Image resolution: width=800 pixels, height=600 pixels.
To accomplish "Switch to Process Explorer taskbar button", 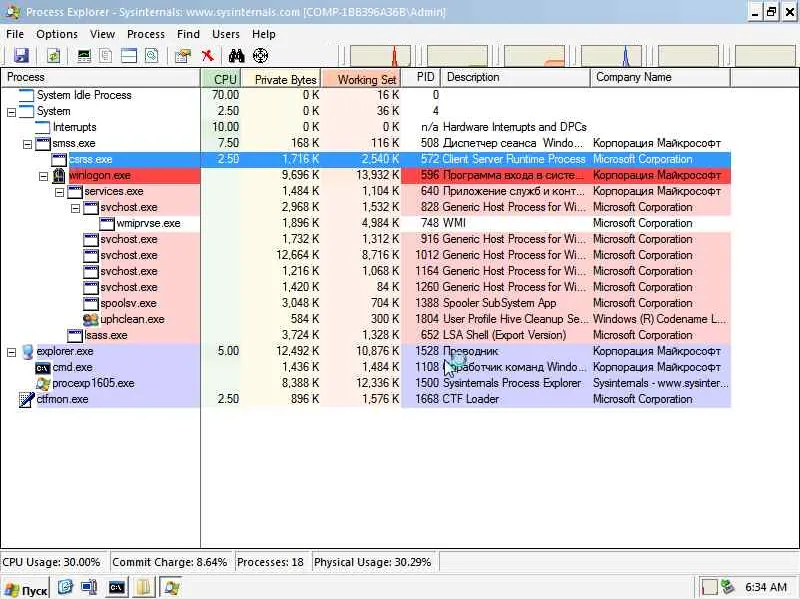I will click(171, 588).
